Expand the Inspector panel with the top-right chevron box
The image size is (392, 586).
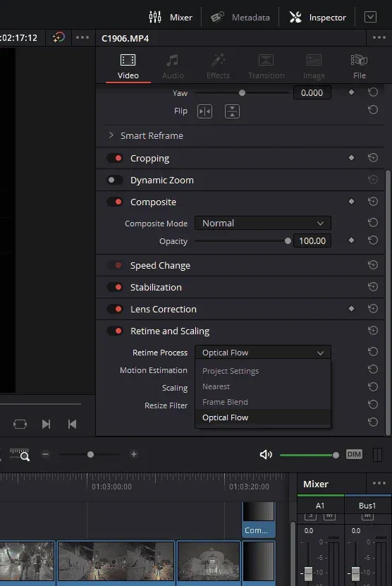point(370,17)
